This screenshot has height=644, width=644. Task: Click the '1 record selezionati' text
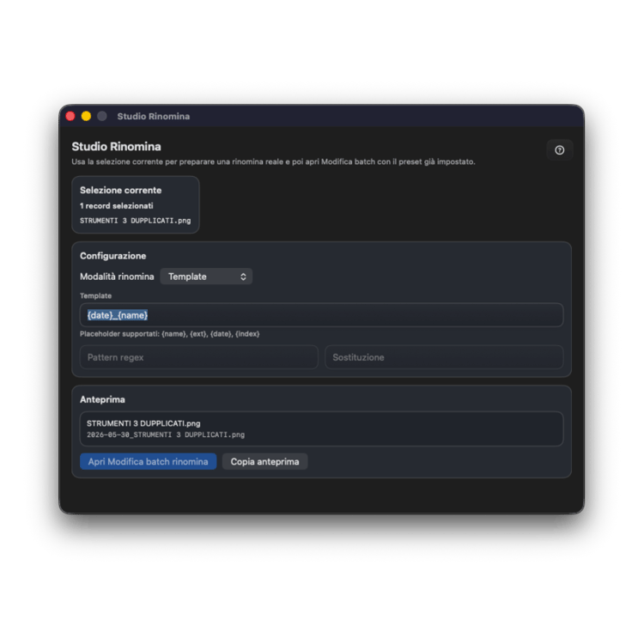tap(117, 206)
